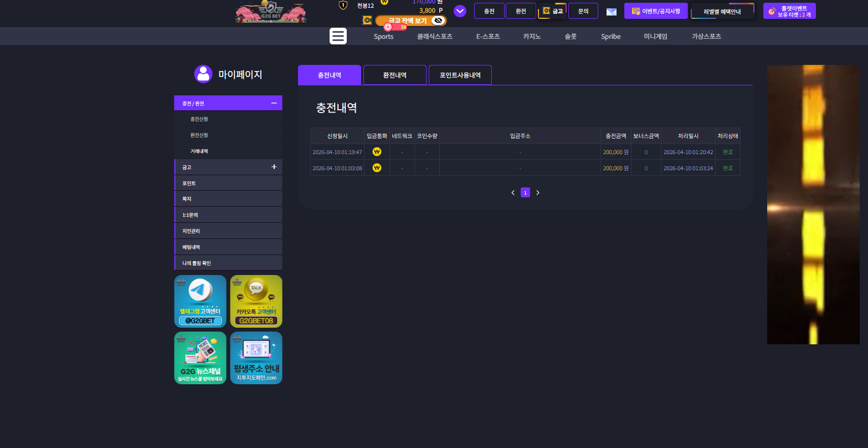
Task: Click the 이벤트/공지사항 button
Action: click(x=656, y=11)
